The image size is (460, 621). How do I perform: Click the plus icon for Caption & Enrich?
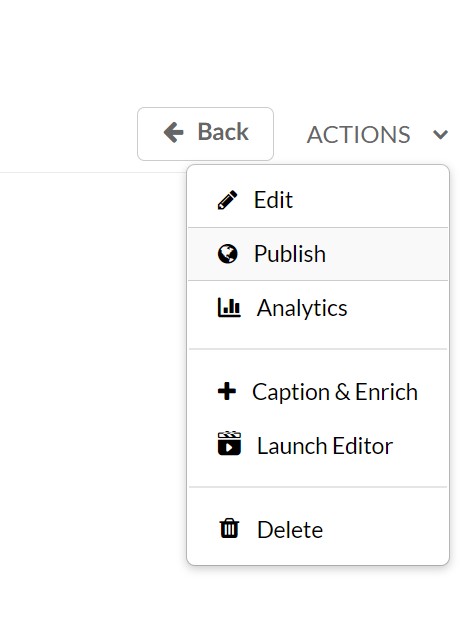[227, 391]
